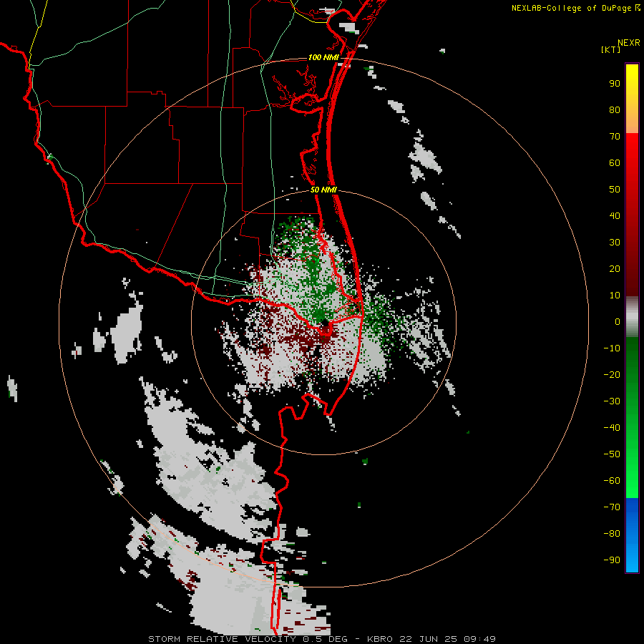Screen dimensions: 644x644
Task: Click the -20 value on the velocity scale
Action: [612, 375]
